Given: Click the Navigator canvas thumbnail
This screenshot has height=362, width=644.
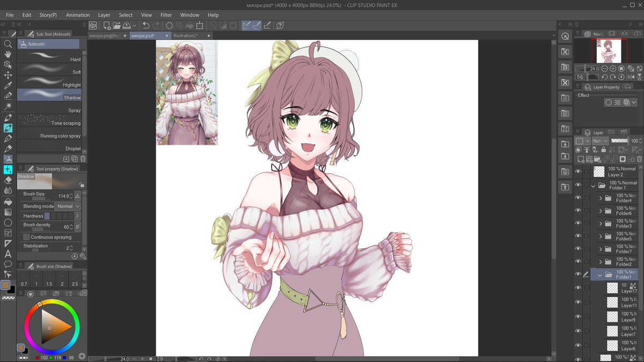Looking at the screenshot, I should (609, 51).
